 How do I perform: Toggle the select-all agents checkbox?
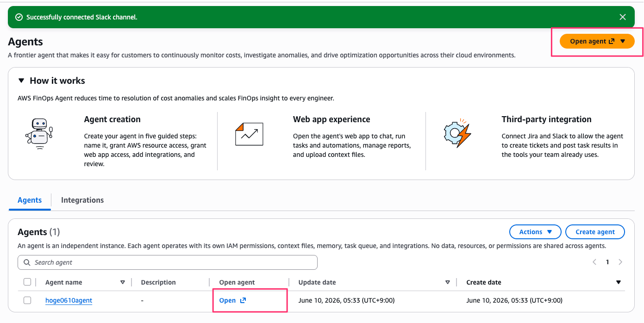27,282
